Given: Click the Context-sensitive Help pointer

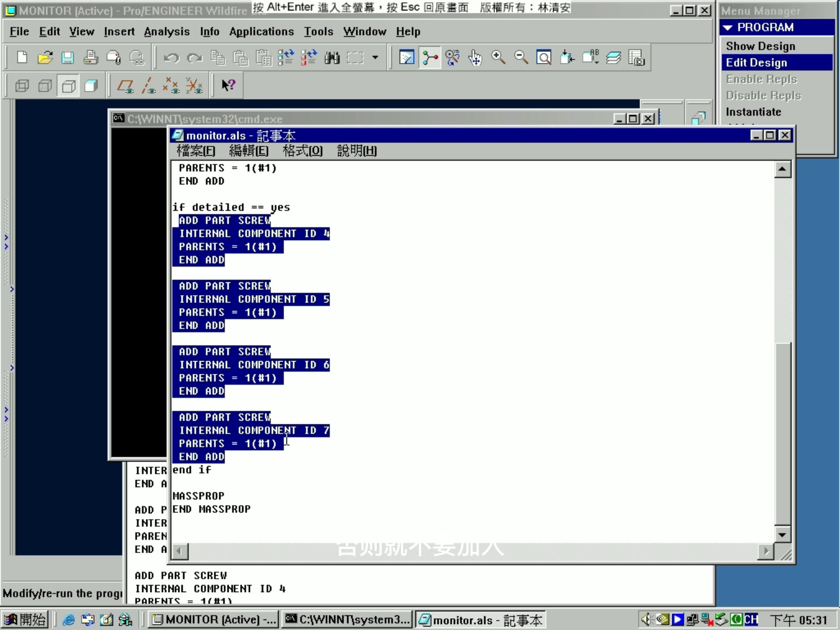Looking at the screenshot, I should click(x=228, y=86).
